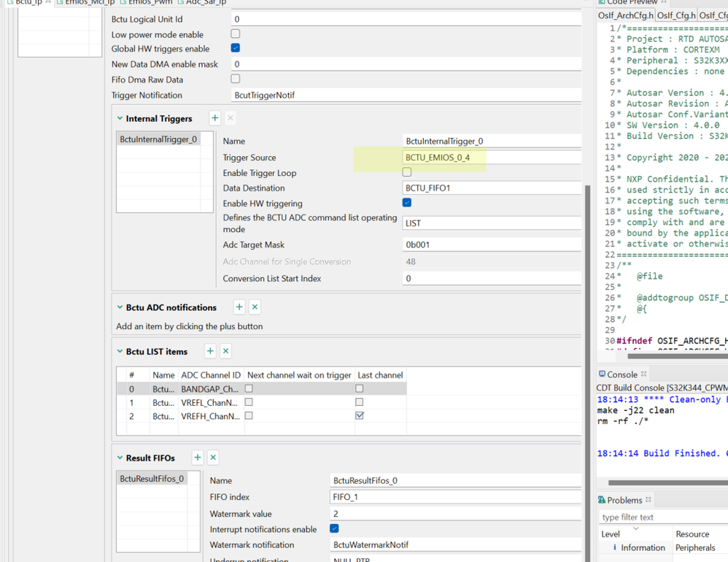728x562 pixels.
Task: Toggle Next channel wait for BANDGAP row
Action: [x=249, y=388]
